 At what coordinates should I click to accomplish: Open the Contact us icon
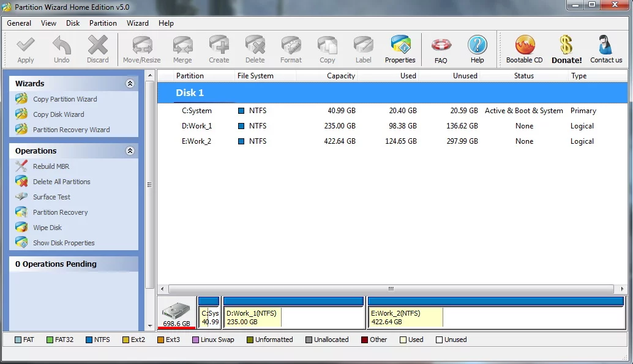tap(606, 46)
